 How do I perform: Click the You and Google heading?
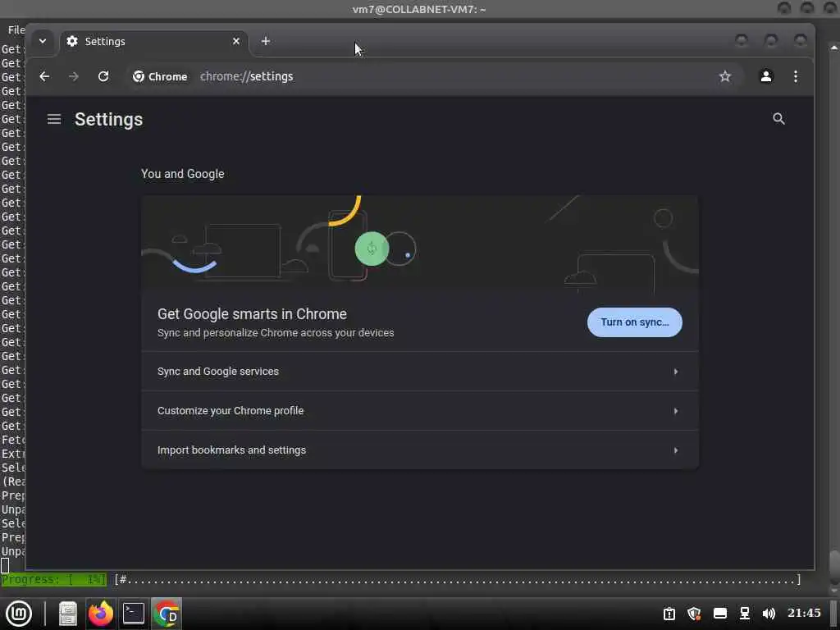pos(183,174)
